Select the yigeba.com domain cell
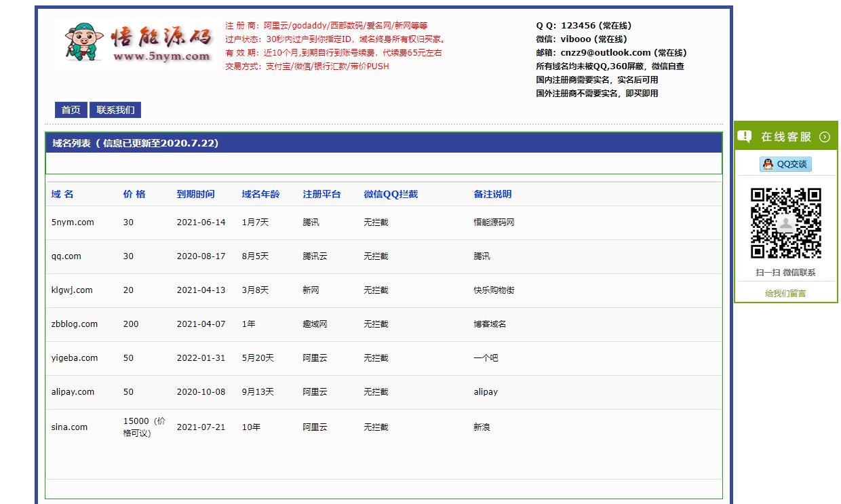This screenshot has height=504, width=841. [x=75, y=358]
